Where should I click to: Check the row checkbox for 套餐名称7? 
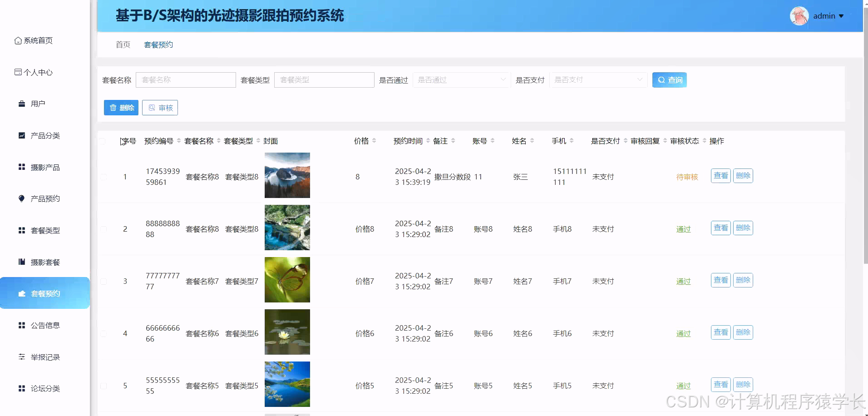point(103,281)
